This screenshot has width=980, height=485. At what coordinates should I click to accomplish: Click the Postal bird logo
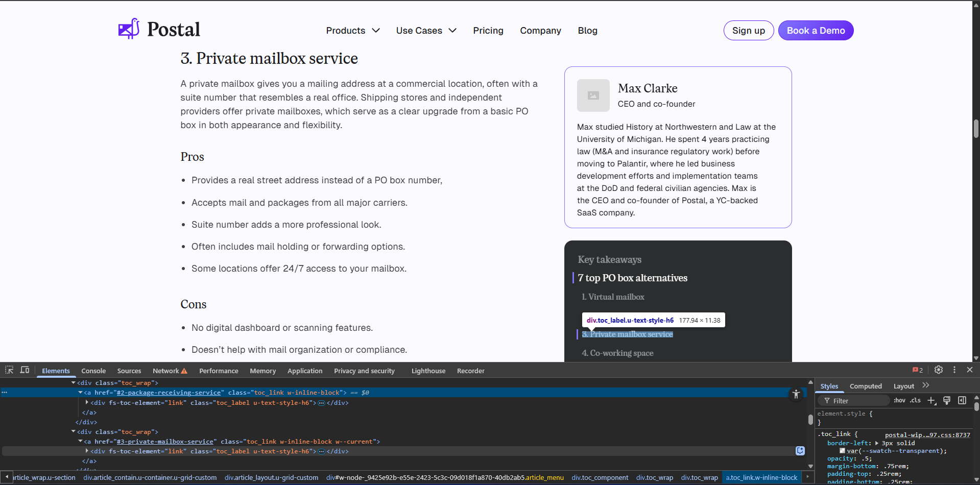point(129,29)
